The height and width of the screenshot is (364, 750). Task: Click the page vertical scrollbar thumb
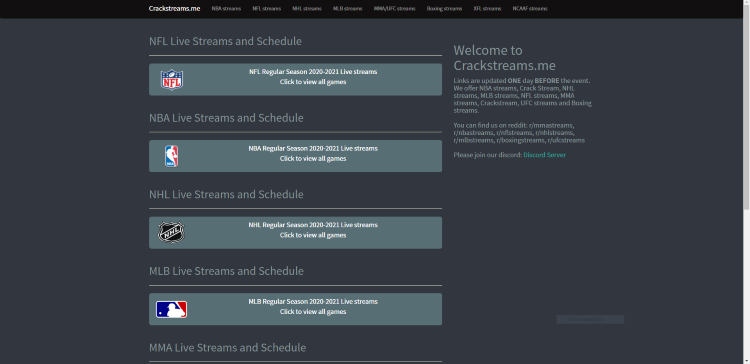click(746, 108)
